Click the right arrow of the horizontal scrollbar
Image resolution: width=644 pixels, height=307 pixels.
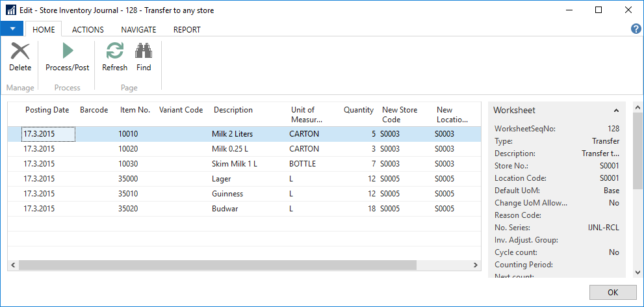tap(475, 265)
